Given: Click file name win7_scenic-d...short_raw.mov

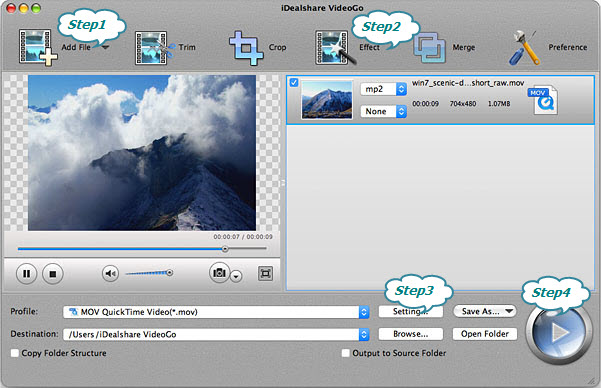Looking at the screenshot, I should pos(468,83).
